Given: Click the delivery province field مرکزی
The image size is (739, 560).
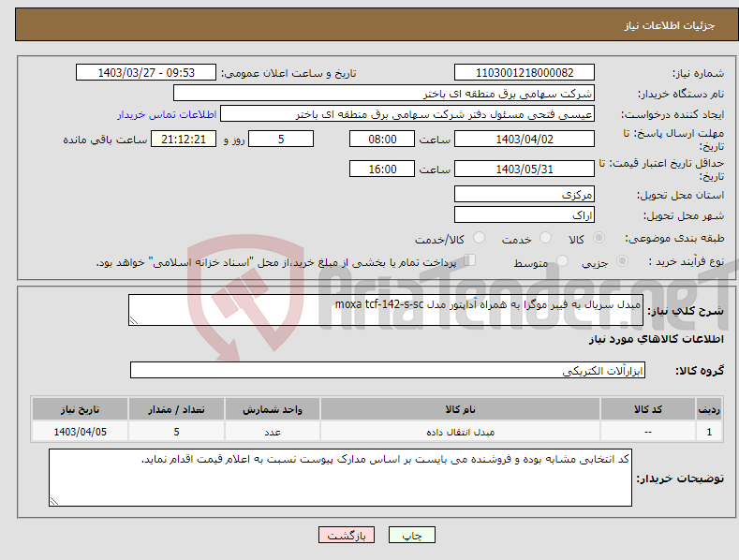Looking at the screenshot, I should click(525, 194).
